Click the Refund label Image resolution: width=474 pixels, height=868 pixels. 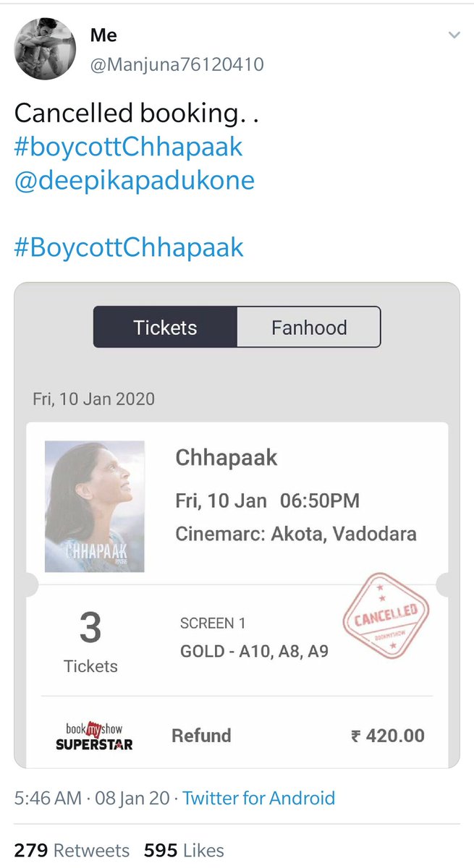pos(201,736)
